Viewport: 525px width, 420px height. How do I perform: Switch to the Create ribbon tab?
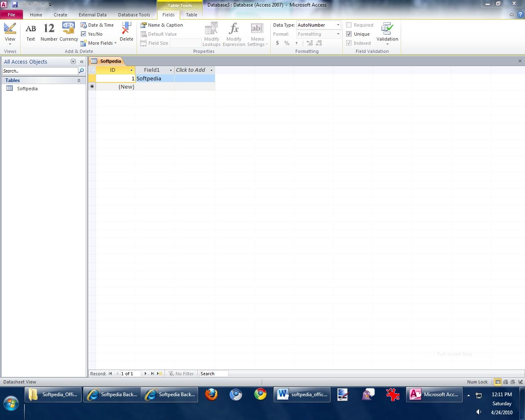pos(60,15)
